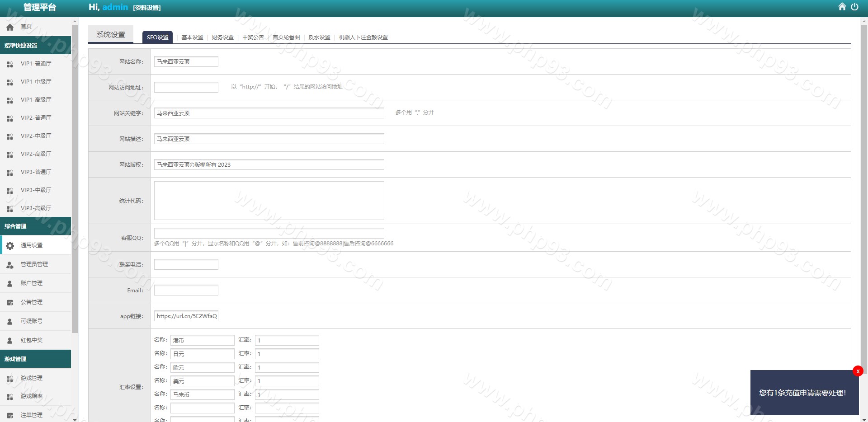The width and height of the screenshot is (868, 422).
Task: Click the 汇率 field for 港币
Action: [287, 340]
